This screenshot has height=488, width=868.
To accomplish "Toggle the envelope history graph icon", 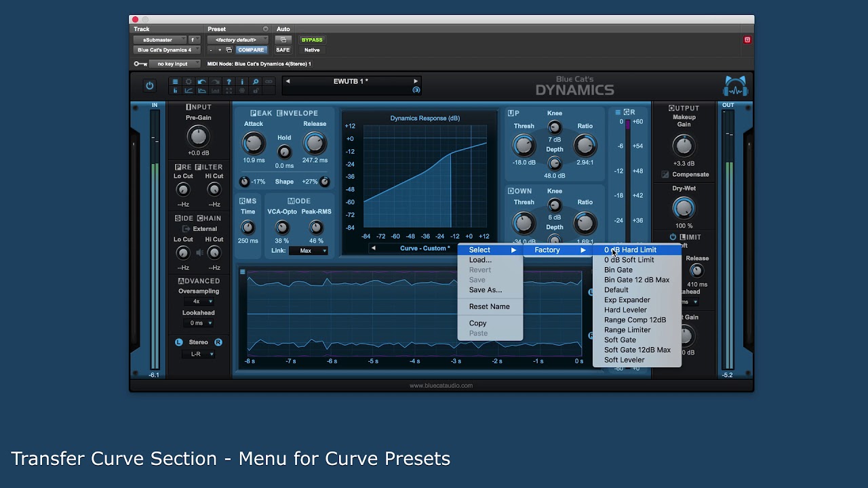I will (201, 91).
